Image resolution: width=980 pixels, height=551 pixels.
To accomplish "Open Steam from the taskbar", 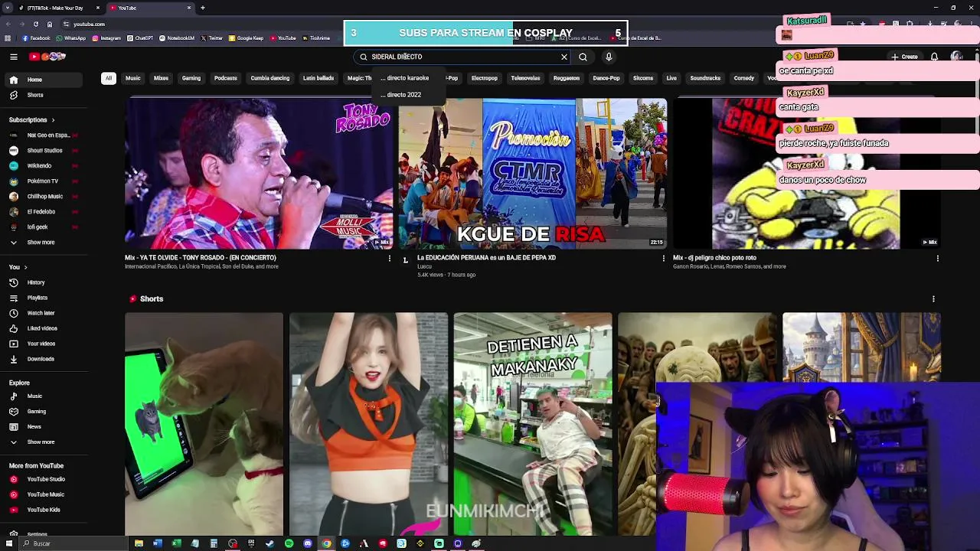I will (270, 543).
